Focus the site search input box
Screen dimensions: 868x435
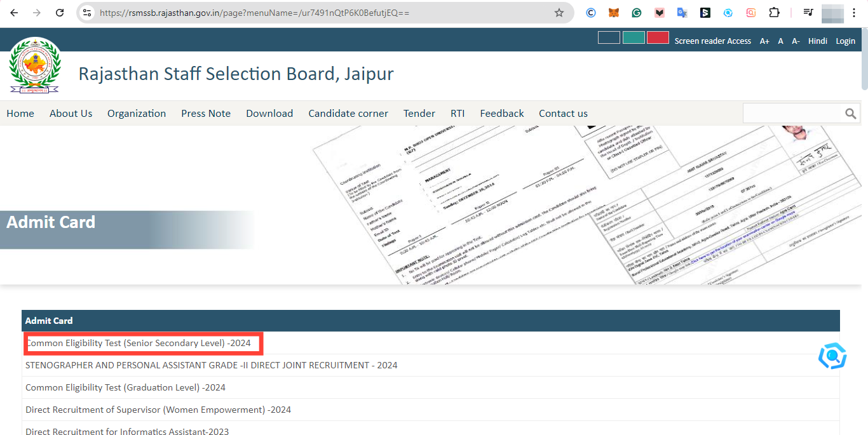point(792,113)
